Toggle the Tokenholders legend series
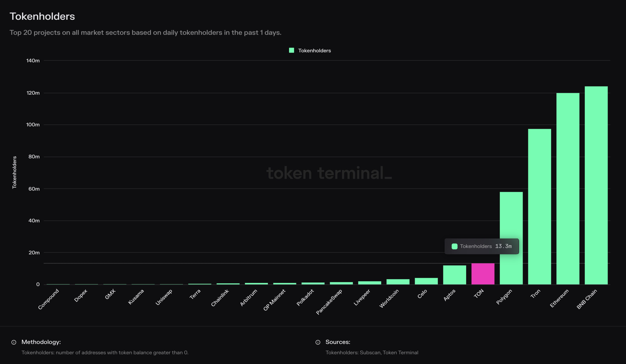 314,51
